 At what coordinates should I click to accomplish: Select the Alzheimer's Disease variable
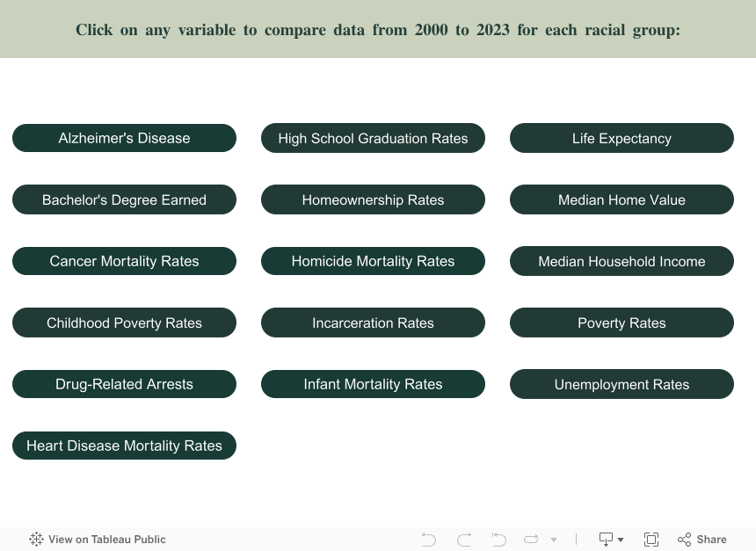click(124, 138)
